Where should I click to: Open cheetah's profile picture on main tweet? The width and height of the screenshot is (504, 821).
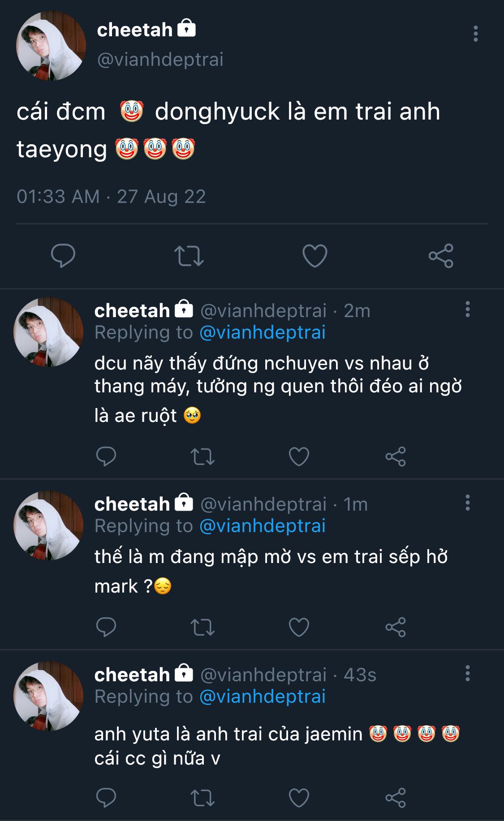[51, 46]
